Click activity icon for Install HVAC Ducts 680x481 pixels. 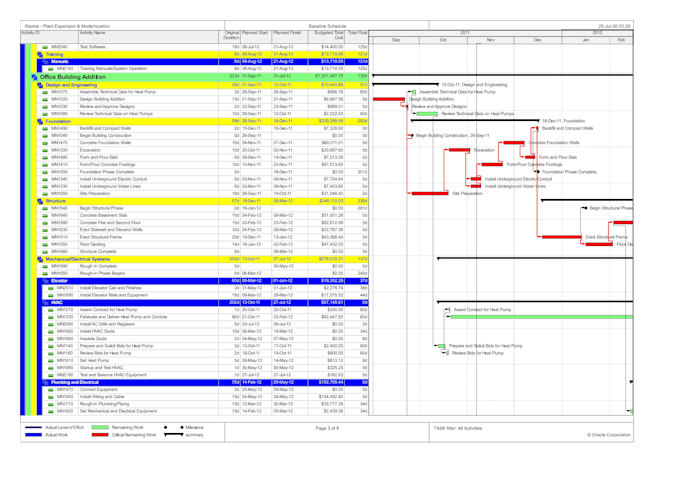[51, 332]
